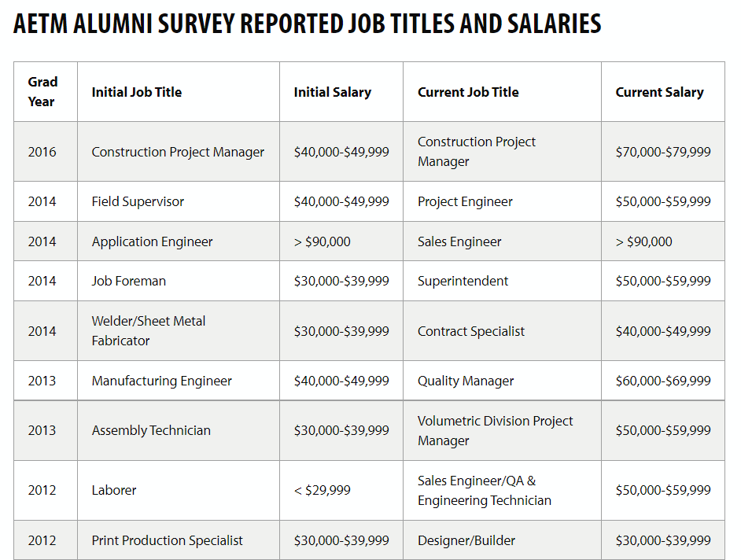Viewport: 741px width, 560px height.
Task: Click the Grad Year column header
Action: (x=46, y=92)
